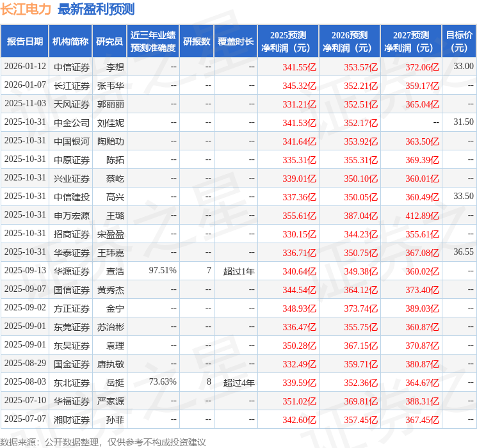
Task: Click 东北证券 institution cell
Action: (x=72, y=383)
